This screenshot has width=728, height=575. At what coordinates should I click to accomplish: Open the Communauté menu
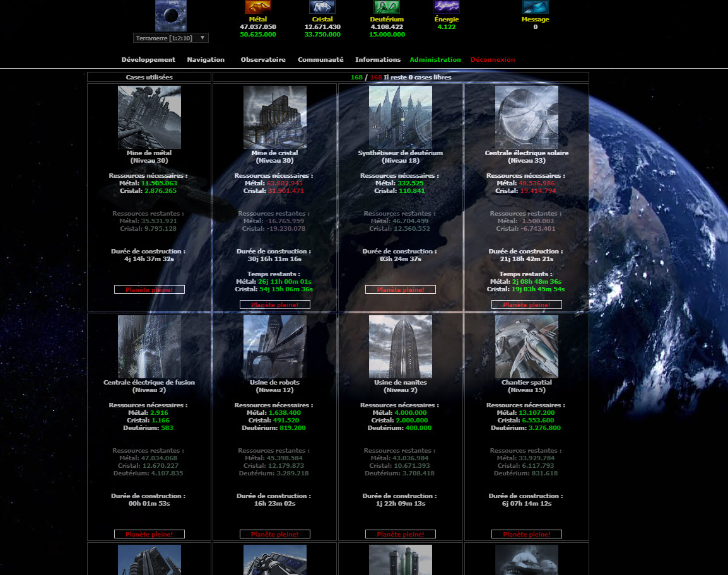320,60
